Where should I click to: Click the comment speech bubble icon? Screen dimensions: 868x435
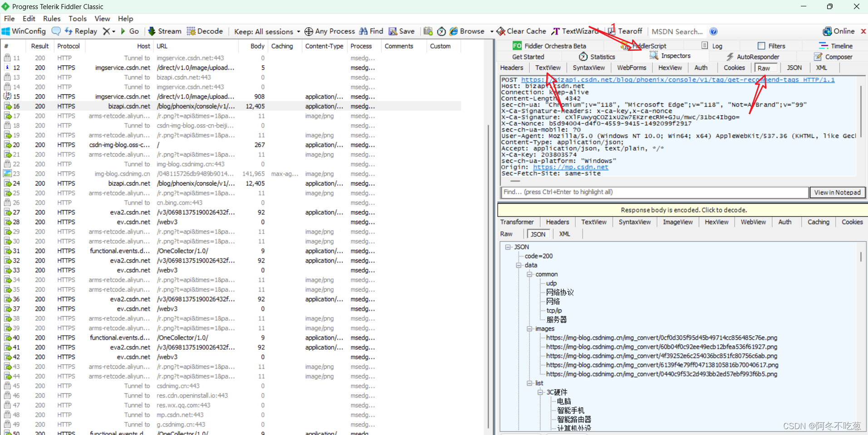click(56, 31)
